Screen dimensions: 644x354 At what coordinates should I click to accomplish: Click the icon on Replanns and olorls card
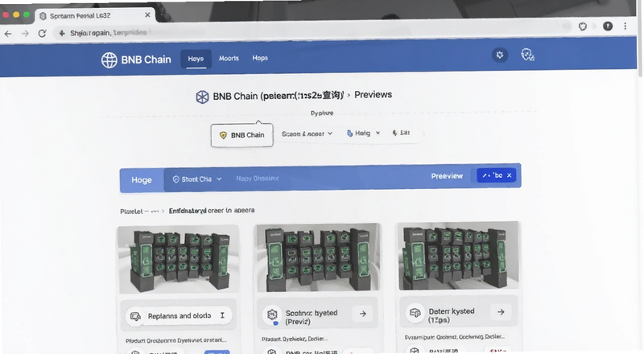pyautogui.click(x=135, y=316)
